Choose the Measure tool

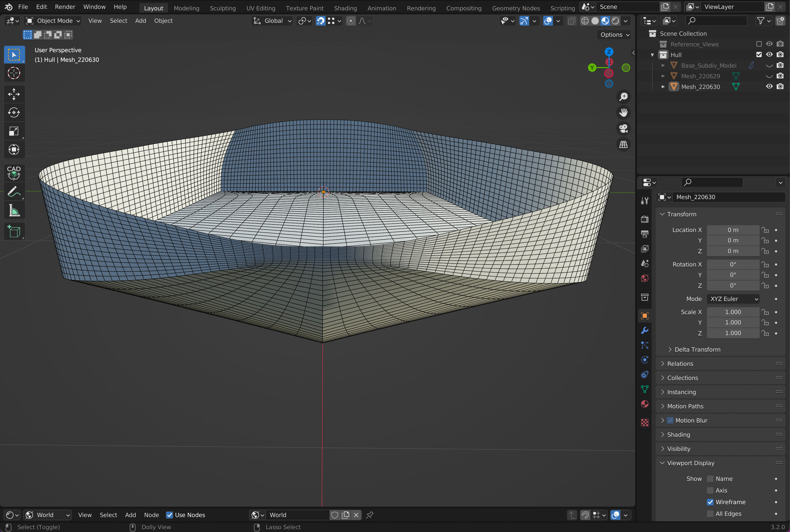tap(14, 211)
